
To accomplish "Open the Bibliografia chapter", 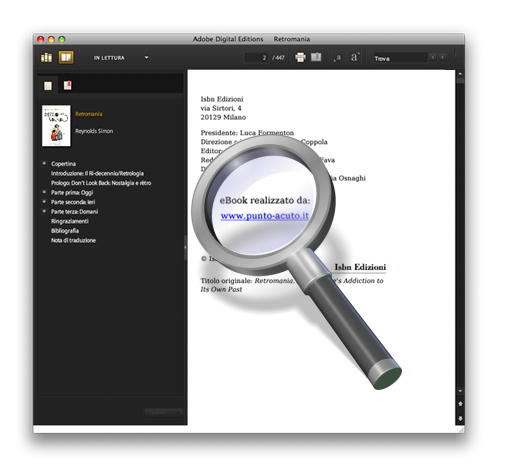I will (65, 231).
